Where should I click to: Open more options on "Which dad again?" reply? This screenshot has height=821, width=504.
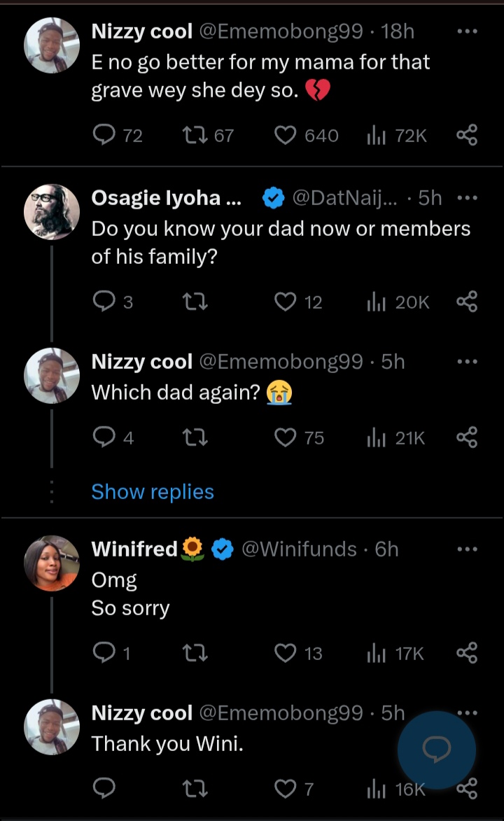click(x=467, y=362)
